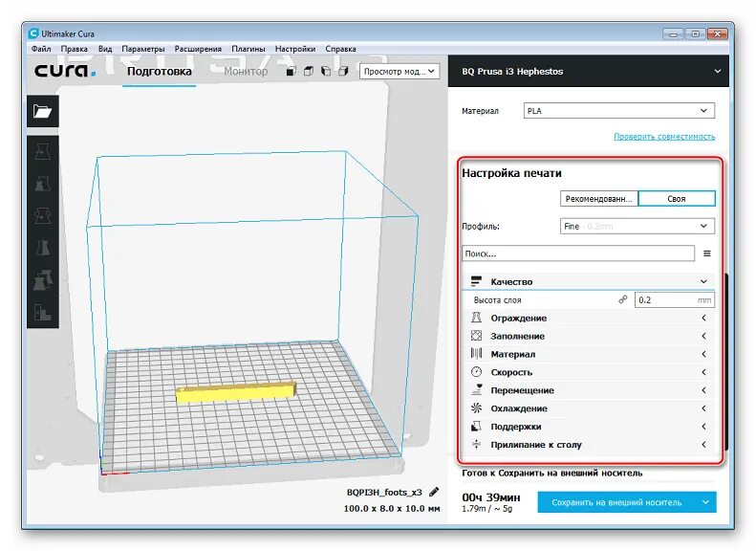Click the Высота слоя value field

click(x=675, y=299)
